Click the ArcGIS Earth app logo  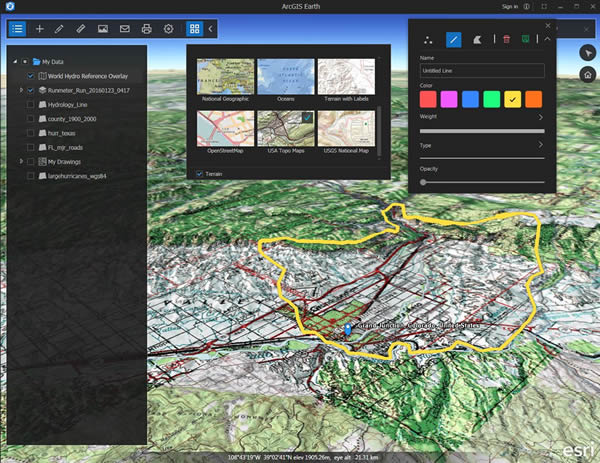pos(10,6)
